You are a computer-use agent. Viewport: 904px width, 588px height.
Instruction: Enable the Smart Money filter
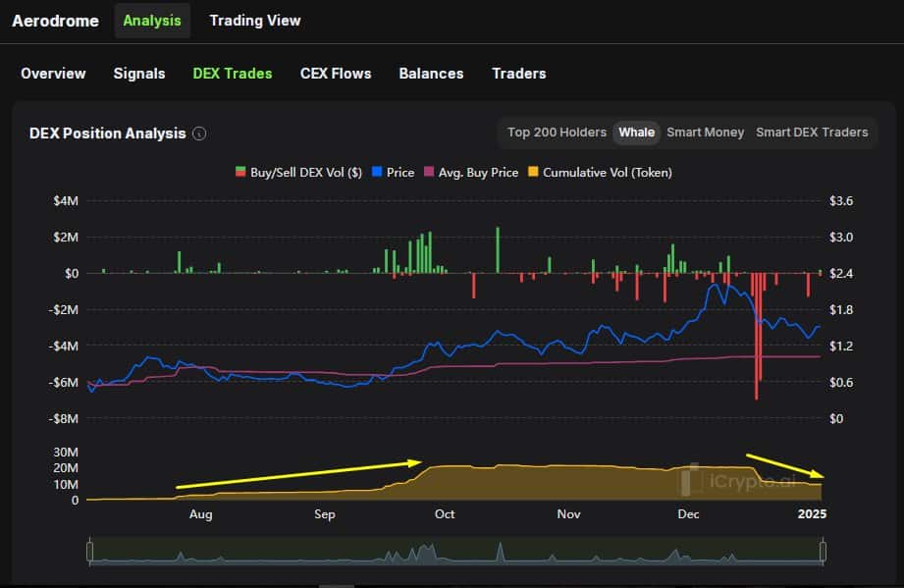pyautogui.click(x=705, y=133)
